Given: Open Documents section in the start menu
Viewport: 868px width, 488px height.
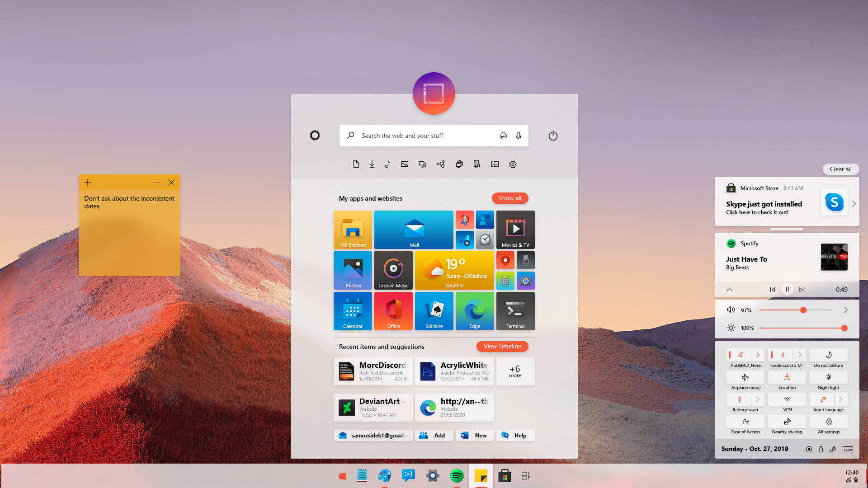Looking at the screenshot, I should pos(356,164).
